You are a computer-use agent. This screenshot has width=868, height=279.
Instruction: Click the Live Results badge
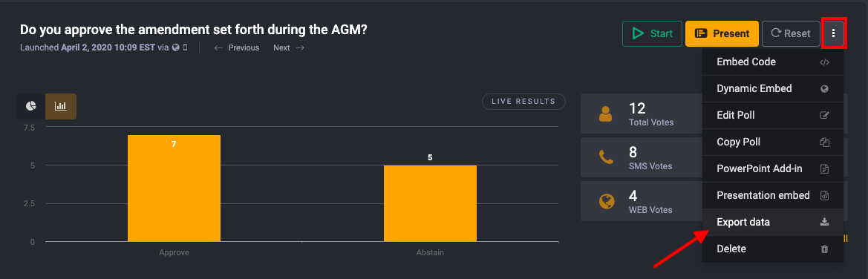click(x=523, y=102)
